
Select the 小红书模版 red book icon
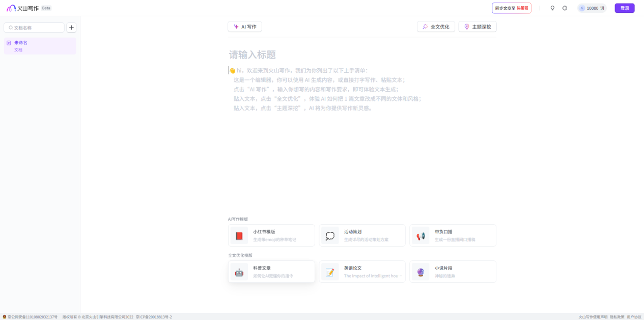(x=239, y=236)
